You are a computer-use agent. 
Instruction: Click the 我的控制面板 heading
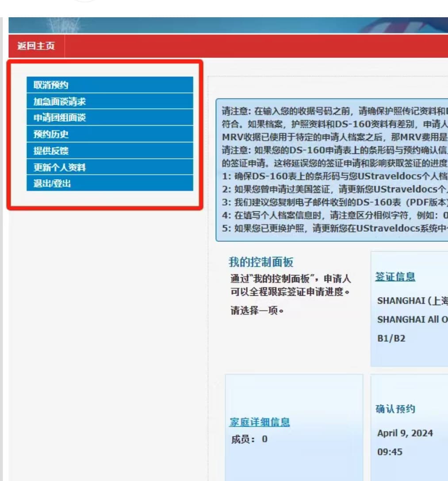tap(260, 262)
